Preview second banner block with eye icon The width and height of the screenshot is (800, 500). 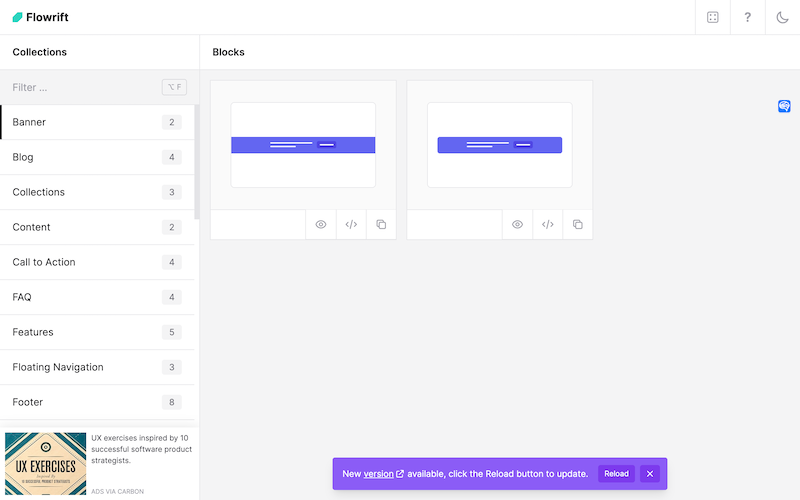[x=517, y=225]
